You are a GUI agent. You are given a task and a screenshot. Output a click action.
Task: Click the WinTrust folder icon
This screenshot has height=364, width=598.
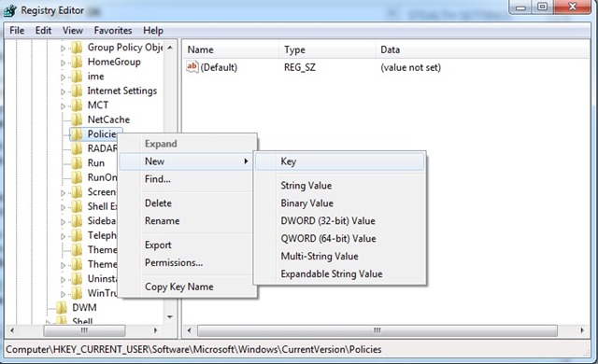click(77, 294)
